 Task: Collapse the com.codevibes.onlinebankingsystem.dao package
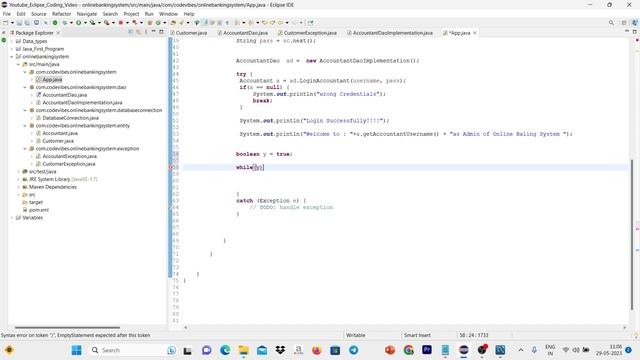point(25,87)
